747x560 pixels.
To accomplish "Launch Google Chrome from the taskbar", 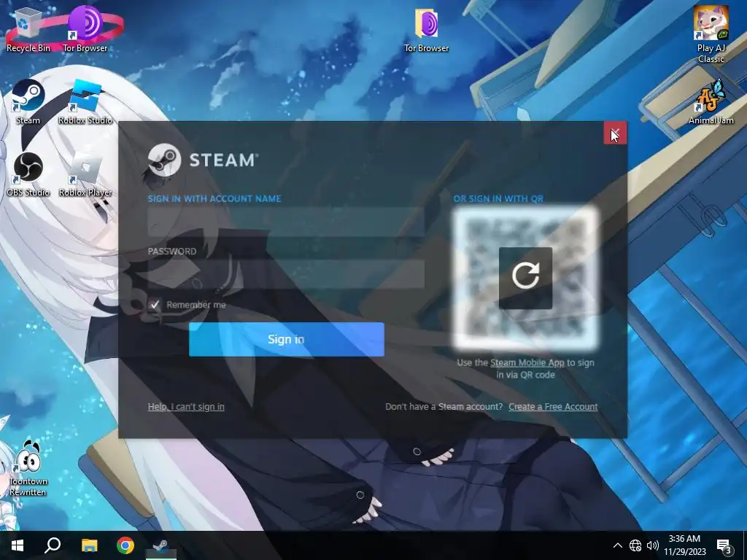I will pos(125,545).
